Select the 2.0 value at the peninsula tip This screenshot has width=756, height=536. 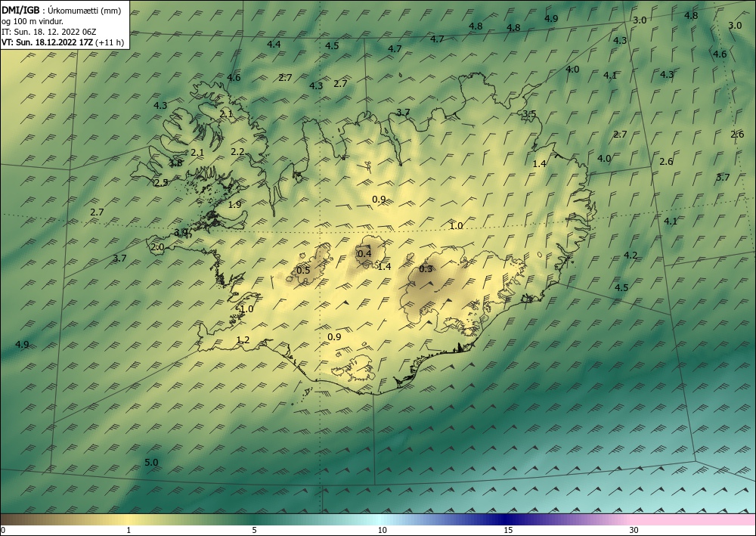158,247
